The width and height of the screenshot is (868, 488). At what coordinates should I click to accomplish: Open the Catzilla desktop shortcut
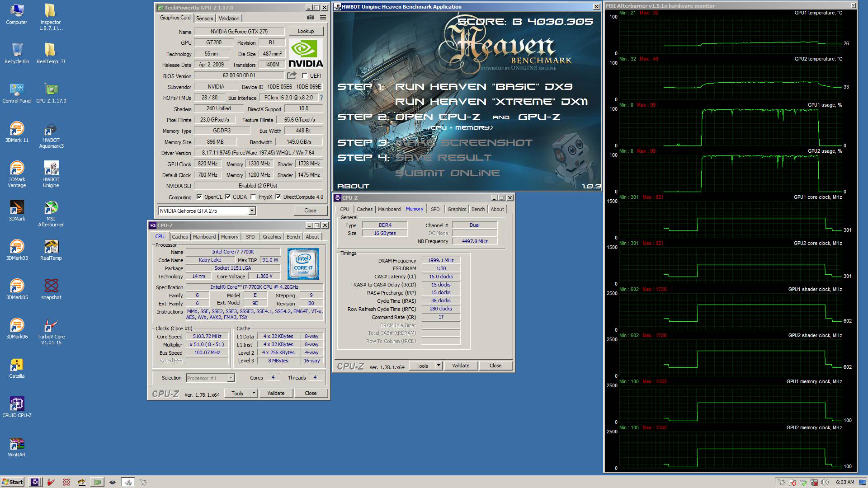[x=17, y=368]
